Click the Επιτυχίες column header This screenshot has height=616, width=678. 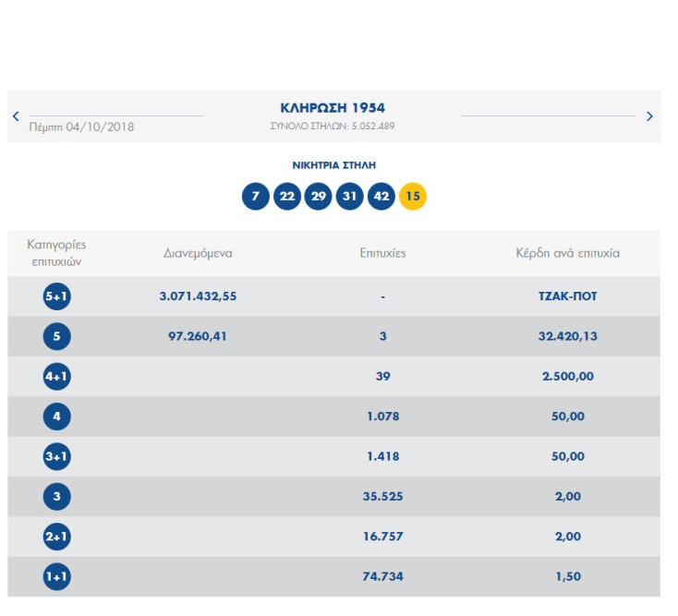click(x=382, y=253)
